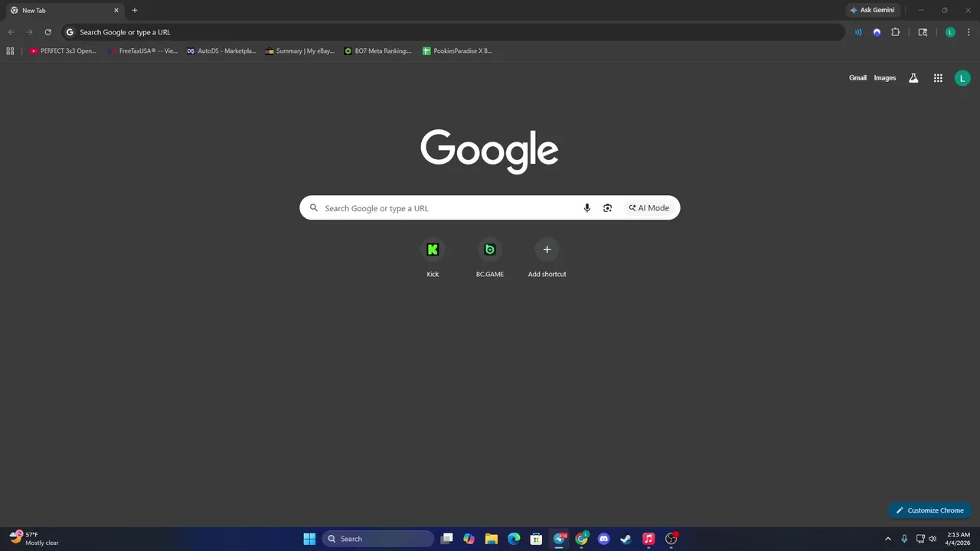Viewport: 980px width, 551px height.
Task: Open the Chrome profile avatar in the toolbar
Action: tap(950, 32)
